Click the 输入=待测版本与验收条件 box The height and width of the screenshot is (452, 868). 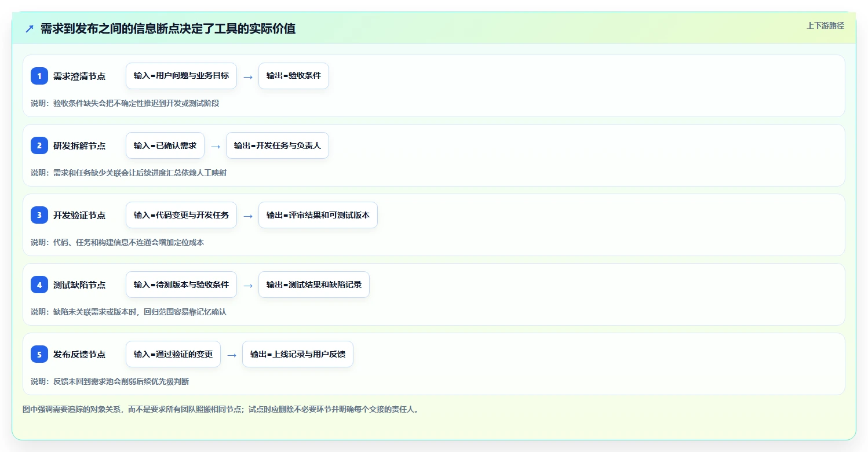tap(181, 285)
